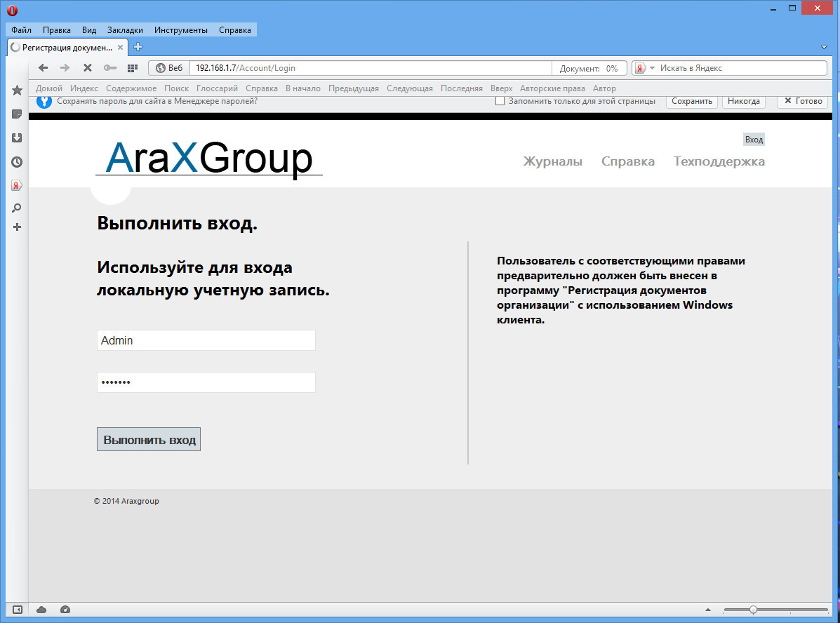Open History clock panel in sidebar
840x623 pixels.
coord(17,162)
